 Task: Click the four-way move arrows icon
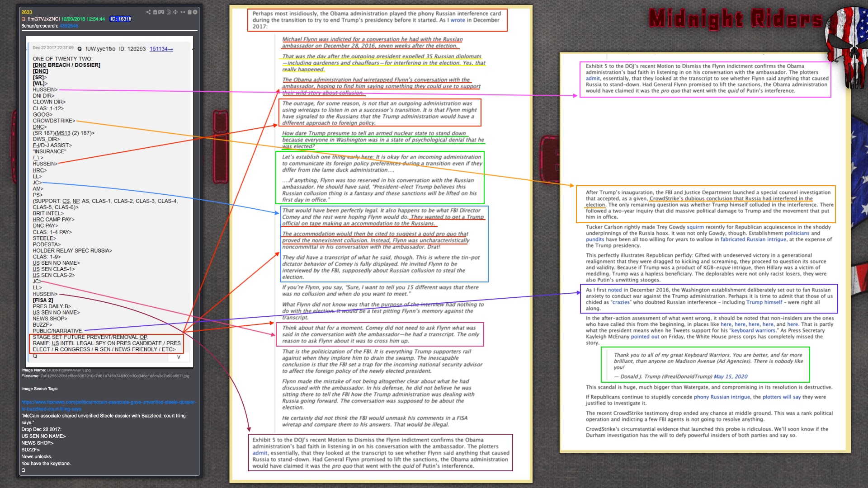175,12
